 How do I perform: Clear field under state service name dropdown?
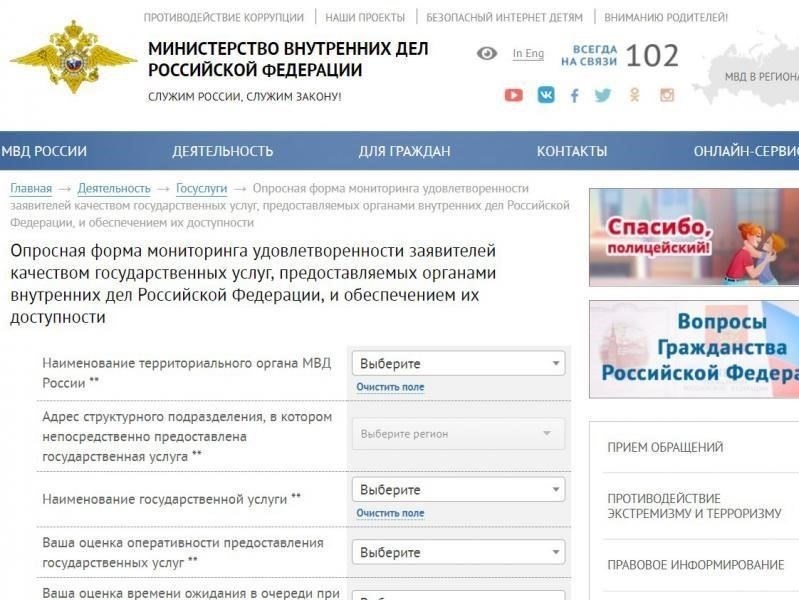390,513
